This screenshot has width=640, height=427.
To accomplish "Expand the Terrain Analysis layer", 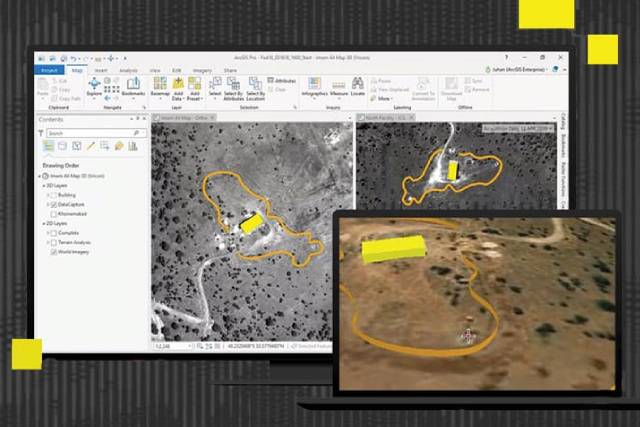I will 48,242.
